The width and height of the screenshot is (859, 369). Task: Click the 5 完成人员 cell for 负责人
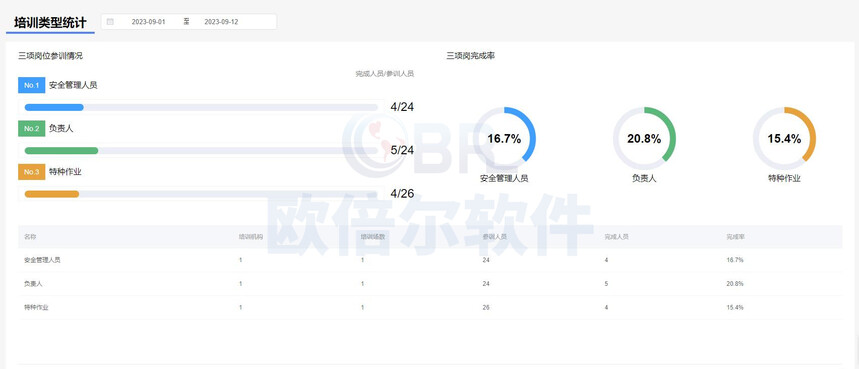click(606, 284)
